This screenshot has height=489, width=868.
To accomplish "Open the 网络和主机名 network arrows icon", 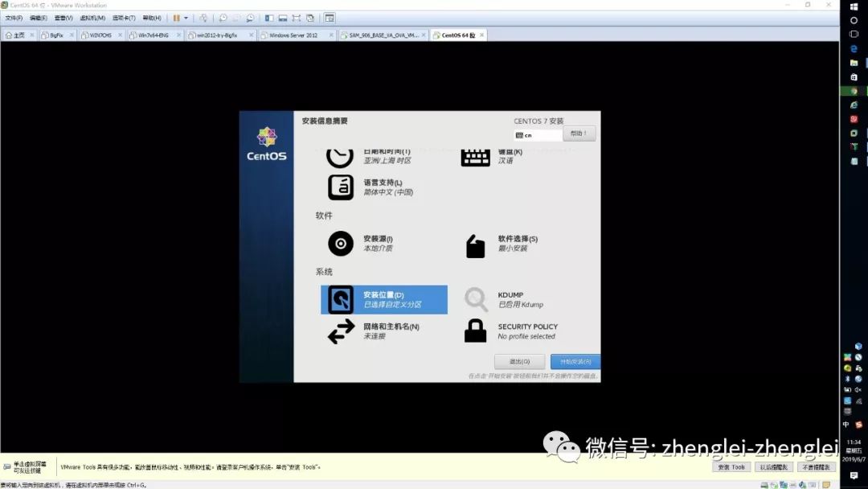I will coord(341,331).
